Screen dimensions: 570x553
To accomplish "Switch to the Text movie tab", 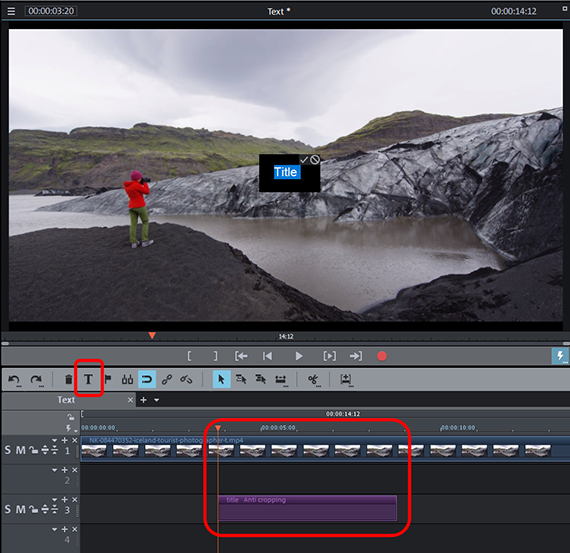I will tap(66, 400).
